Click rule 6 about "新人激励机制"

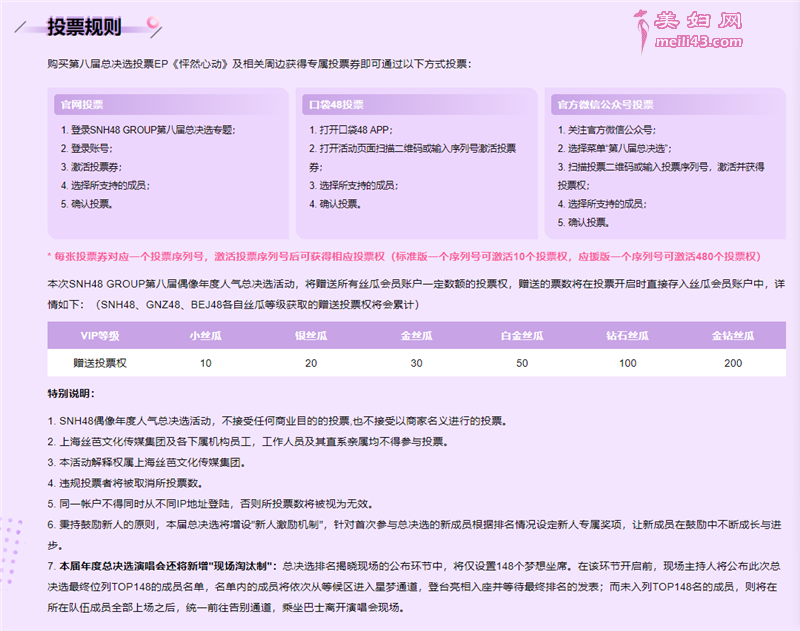tap(414, 535)
